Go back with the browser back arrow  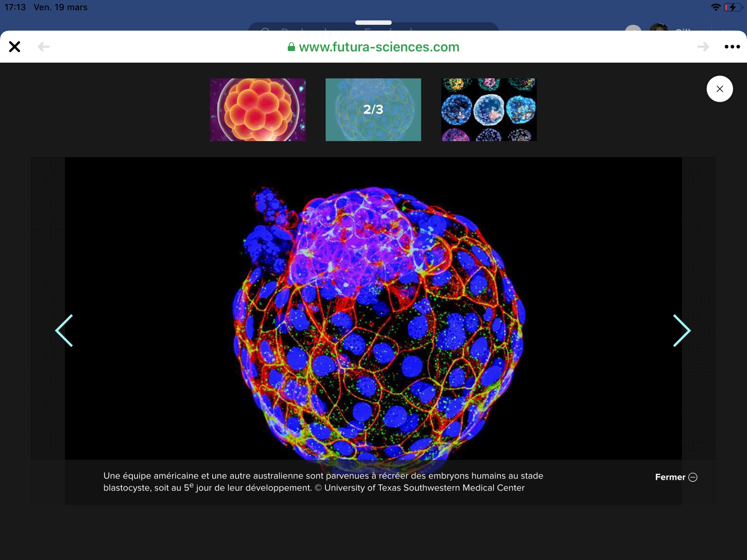pos(44,47)
